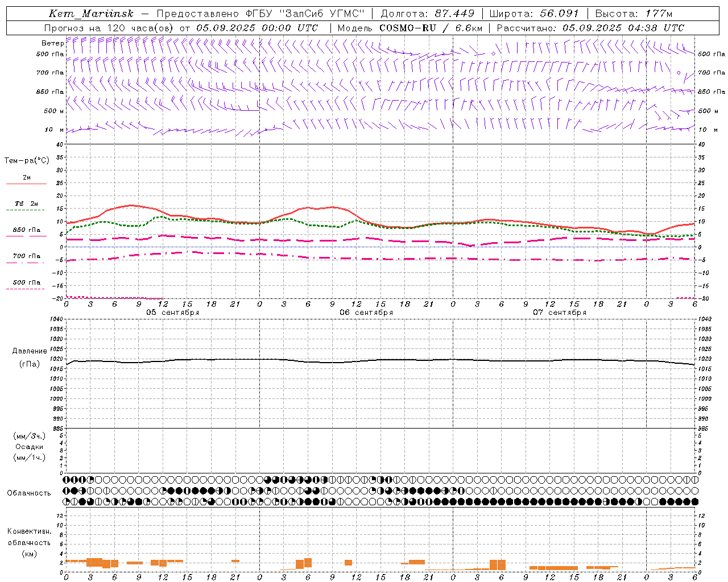Select the '06 сентября' date label
Viewport: 728px width, 582px height.
coord(366,313)
